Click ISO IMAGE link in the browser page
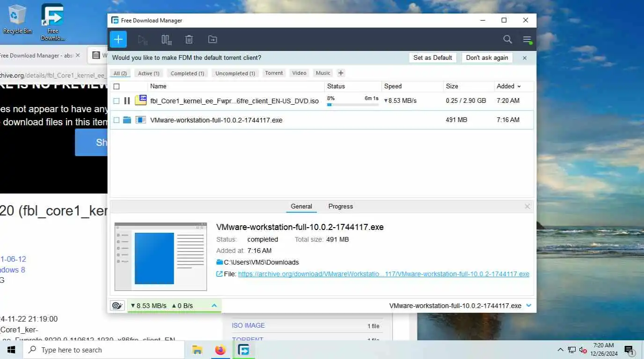The image size is (644, 359). tap(248, 325)
